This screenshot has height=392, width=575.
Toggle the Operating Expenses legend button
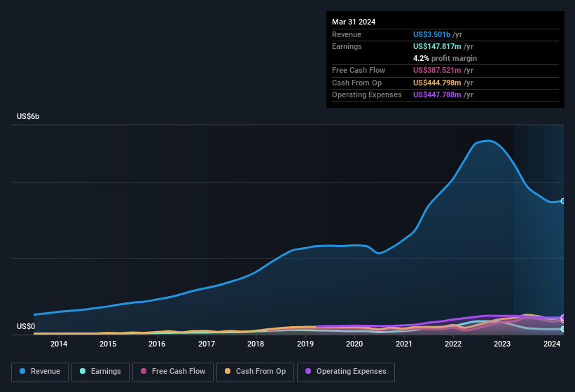[346, 372]
